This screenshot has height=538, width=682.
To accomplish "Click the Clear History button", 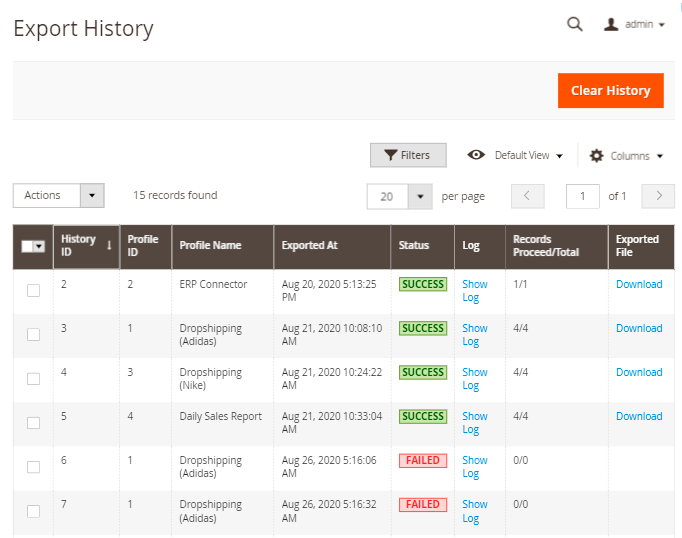I will [610, 91].
